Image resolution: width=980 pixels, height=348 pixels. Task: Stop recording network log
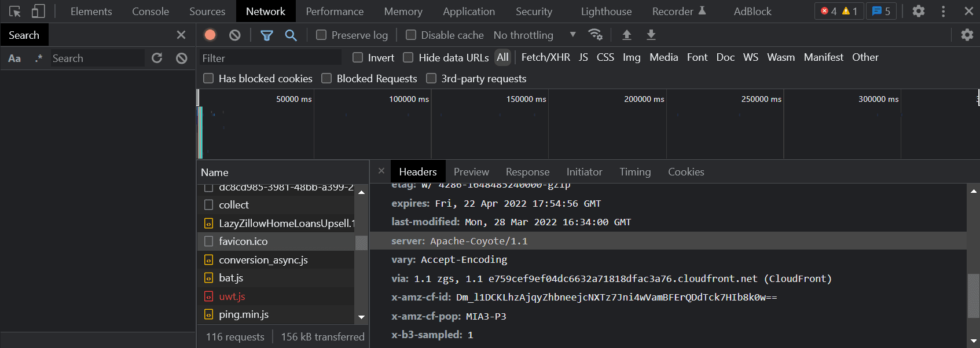(210, 35)
